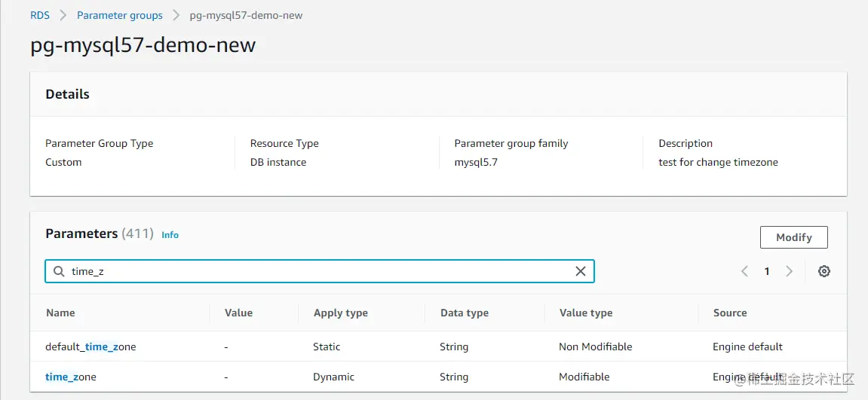Go to next page arrow
Viewport: 868px width, 400px height.
click(x=789, y=271)
